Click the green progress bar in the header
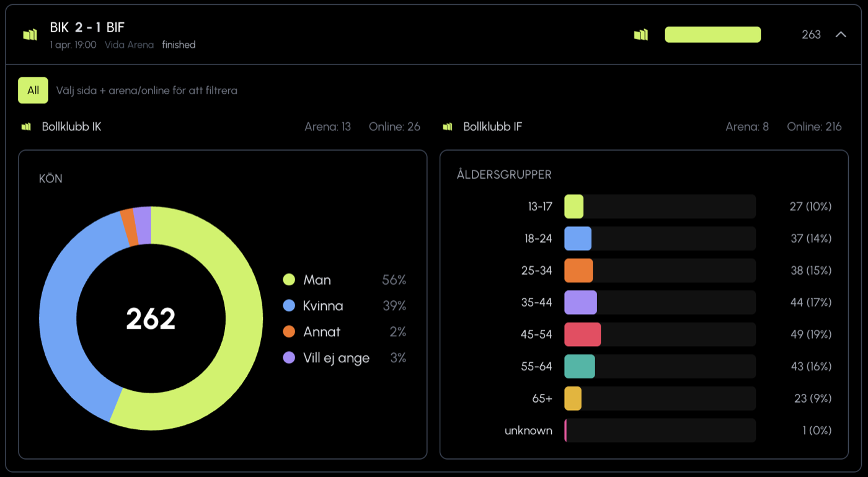868x477 pixels. (x=713, y=35)
